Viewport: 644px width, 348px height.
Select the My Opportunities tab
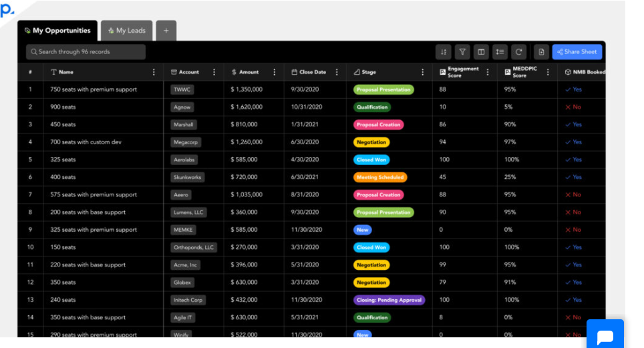[x=57, y=31]
